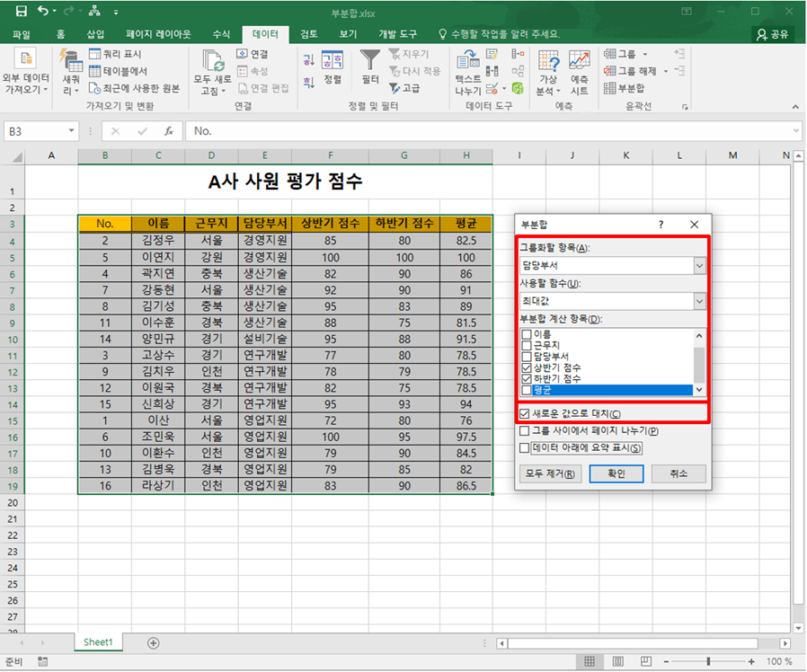This screenshot has height=672, width=807.
Task: Expand the Name Box dropdown arrow
Action: point(72,130)
